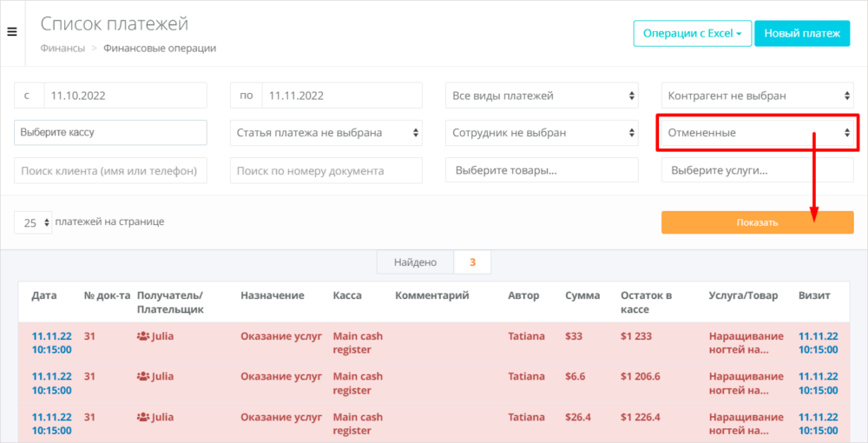This screenshot has height=443, width=868.
Task: Click the group icon in third Julia row
Action: point(143,417)
